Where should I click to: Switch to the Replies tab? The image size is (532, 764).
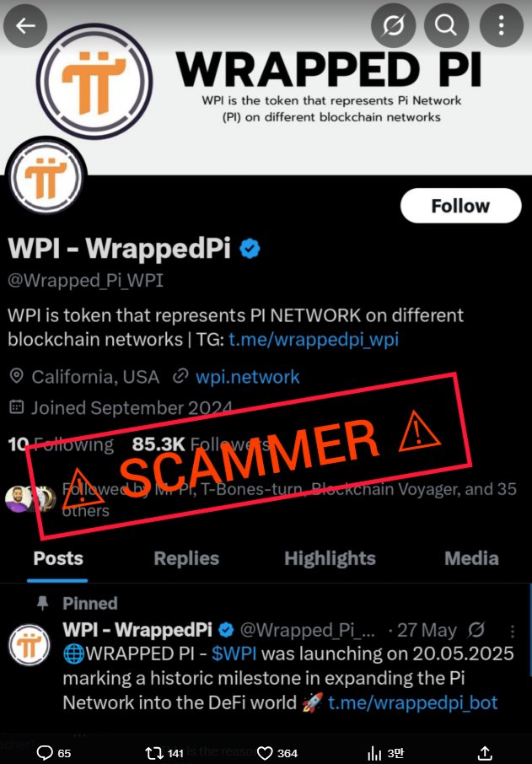(186, 558)
